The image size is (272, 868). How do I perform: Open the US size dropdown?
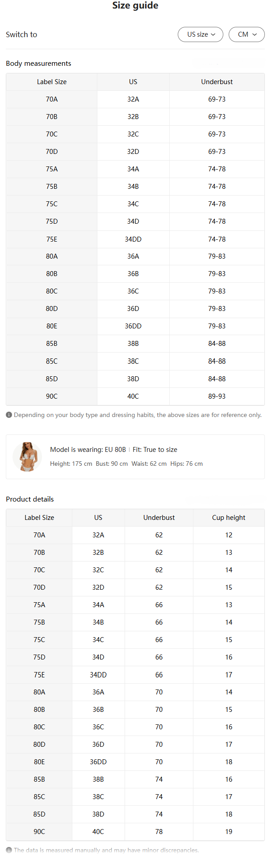200,34
